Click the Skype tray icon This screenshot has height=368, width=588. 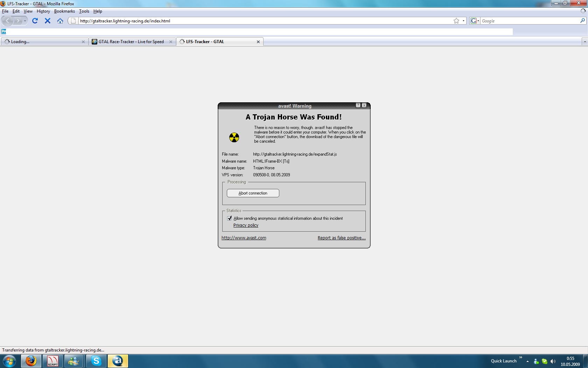click(545, 361)
